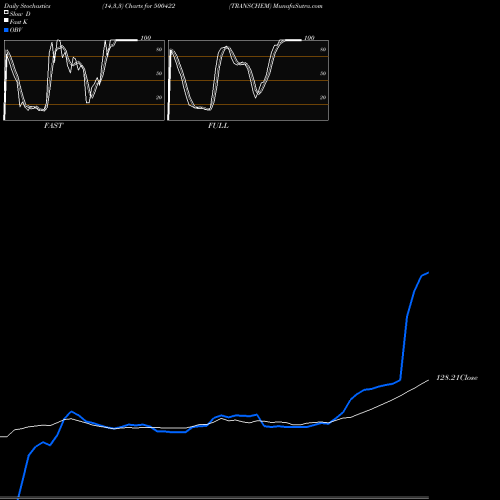Viewport: 500px width, 500px height.
Task: Click the 80 level label in FULL chart
Action: point(323,49)
